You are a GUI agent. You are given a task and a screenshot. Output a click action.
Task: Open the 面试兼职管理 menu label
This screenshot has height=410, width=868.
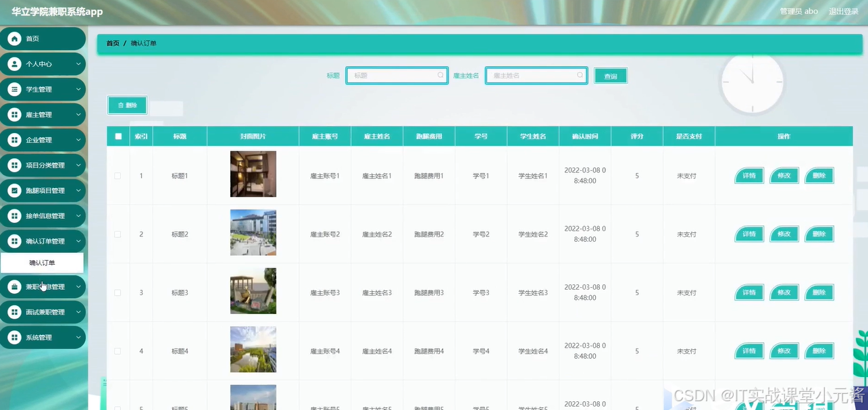click(x=45, y=312)
